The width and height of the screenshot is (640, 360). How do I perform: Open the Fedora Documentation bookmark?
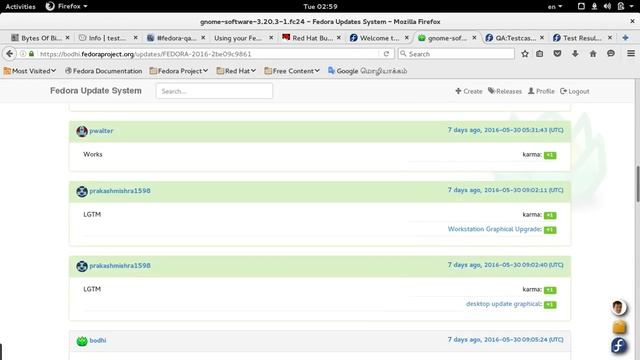tap(104, 71)
